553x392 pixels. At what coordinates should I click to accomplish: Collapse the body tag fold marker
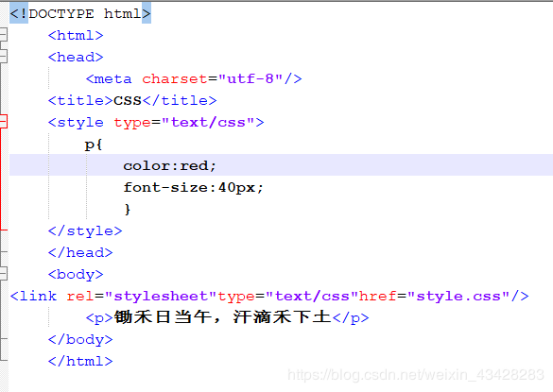[x=3, y=274]
